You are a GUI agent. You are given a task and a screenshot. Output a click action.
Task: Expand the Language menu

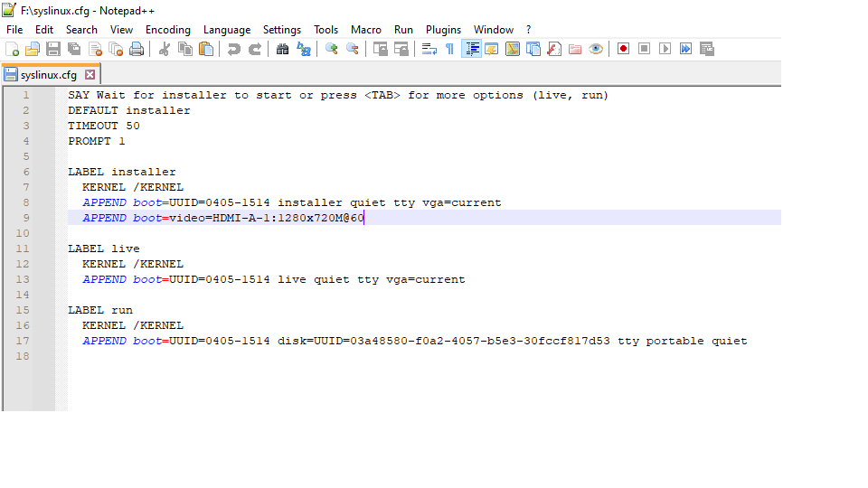(227, 30)
